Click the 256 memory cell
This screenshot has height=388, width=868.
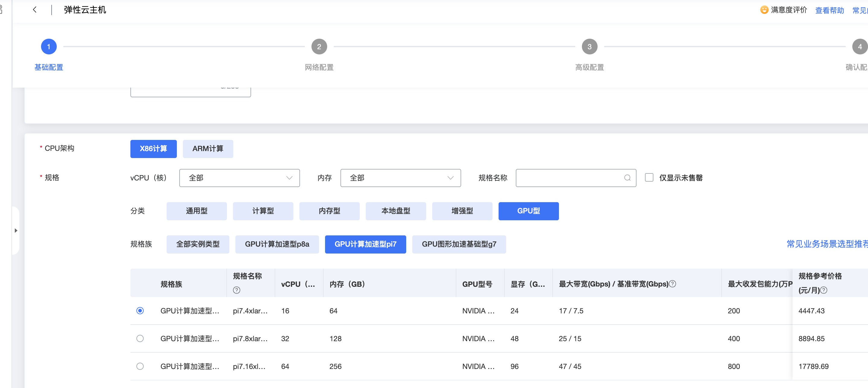tap(335, 366)
